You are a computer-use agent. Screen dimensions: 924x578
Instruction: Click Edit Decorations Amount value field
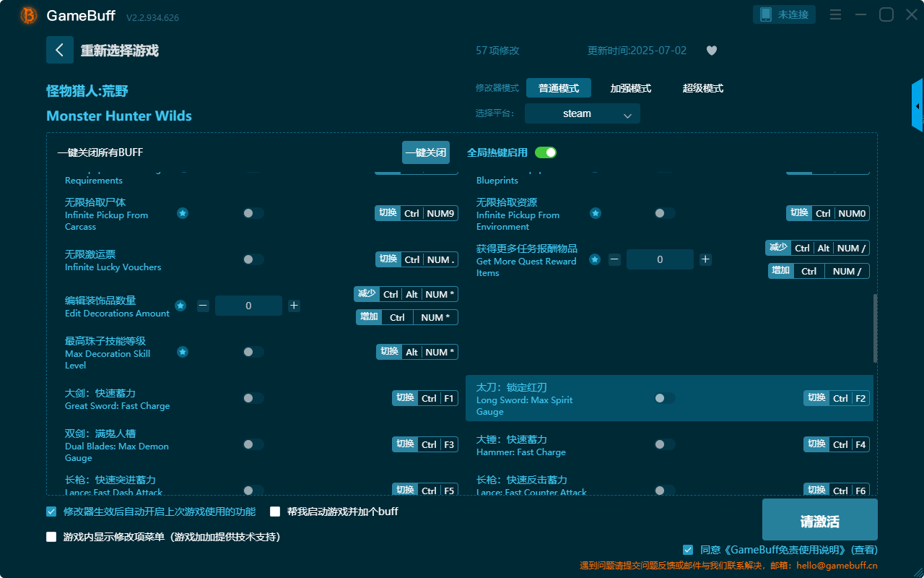[248, 306]
